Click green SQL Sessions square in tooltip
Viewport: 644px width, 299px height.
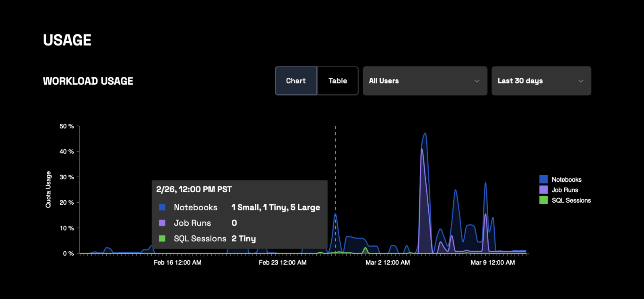click(x=162, y=239)
